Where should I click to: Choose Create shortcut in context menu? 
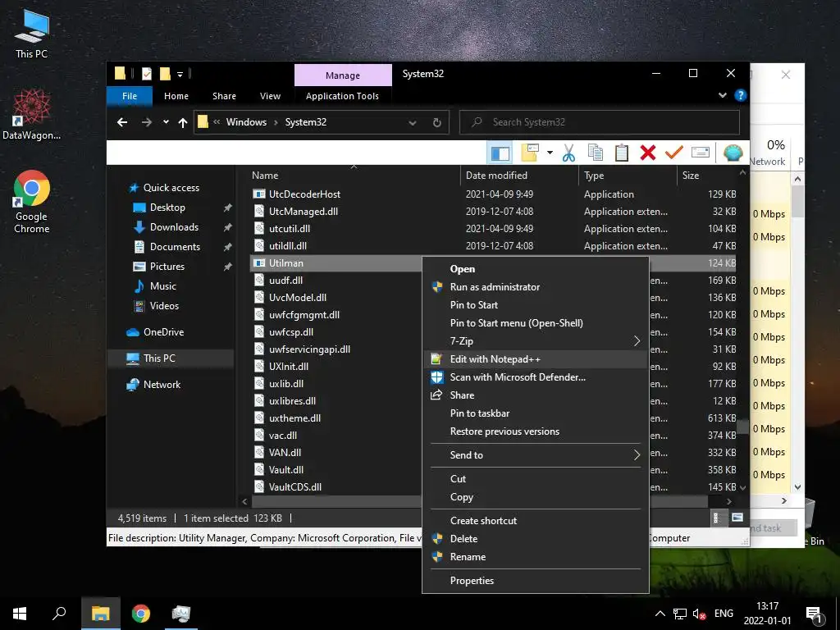[x=536, y=521]
